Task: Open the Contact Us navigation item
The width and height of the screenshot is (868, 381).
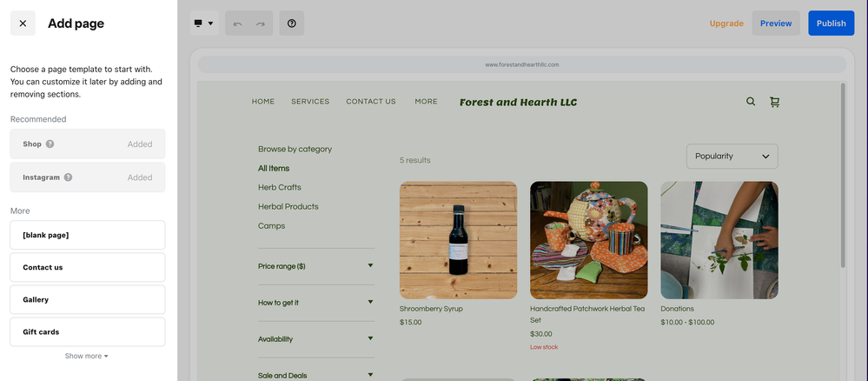Action: [371, 102]
